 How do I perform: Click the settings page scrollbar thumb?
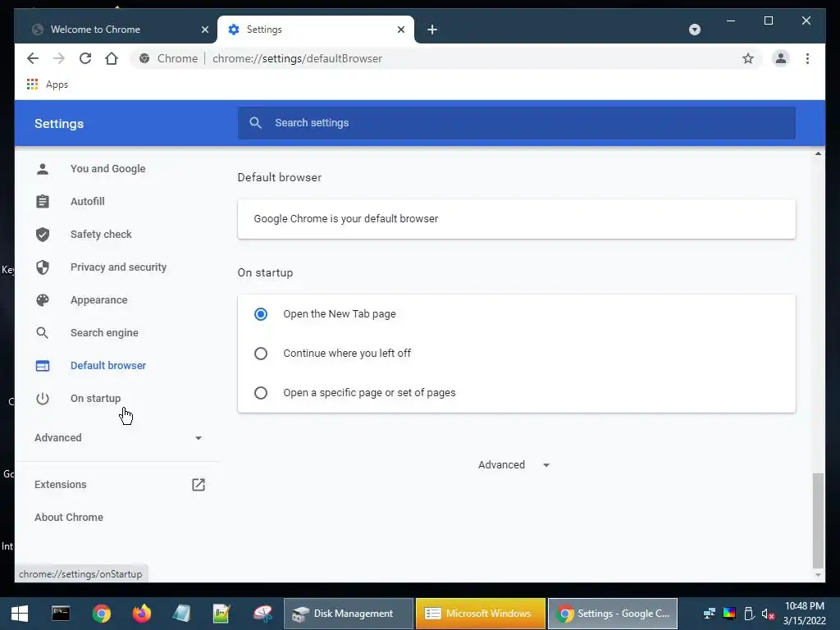[818, 520]
